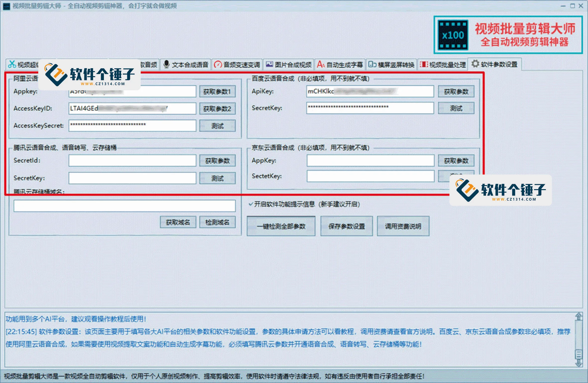Focus the 腾讯云存储桶域名 input field
Image resolution: width=588 pixels, height=383 pixels.
pos(124,206)
